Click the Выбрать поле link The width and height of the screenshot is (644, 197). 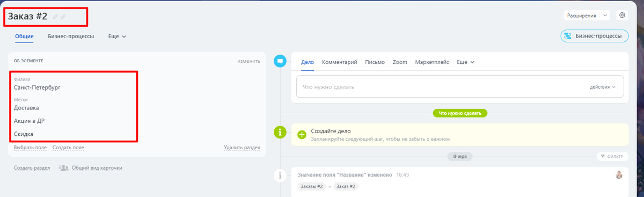(x=30, y=148)
